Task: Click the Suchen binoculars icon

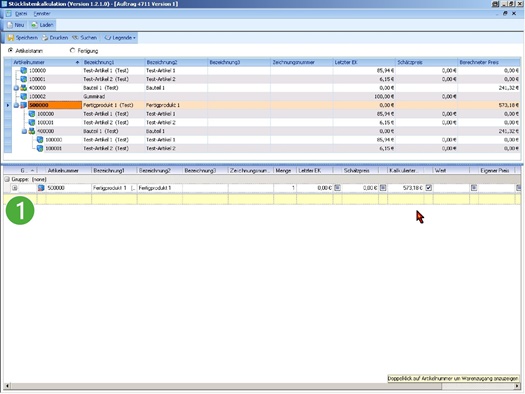Action: pos(75,38)
